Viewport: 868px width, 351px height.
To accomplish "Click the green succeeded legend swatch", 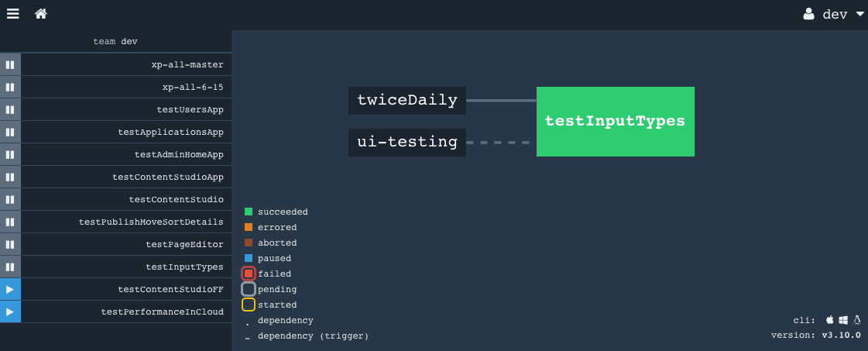I will click(x=249, y=212).
